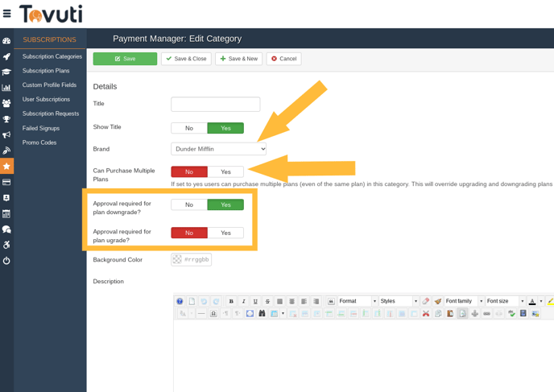Open the users group icon in sidebar

6,103
